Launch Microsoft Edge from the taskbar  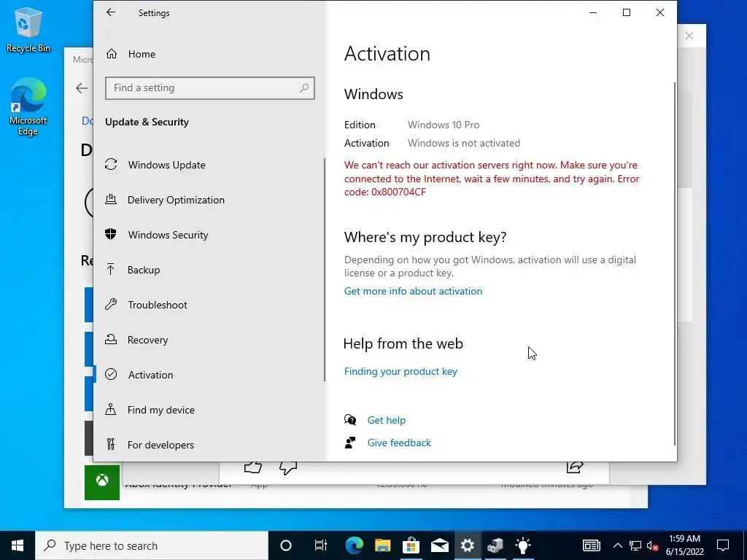[x=354, y=545]
